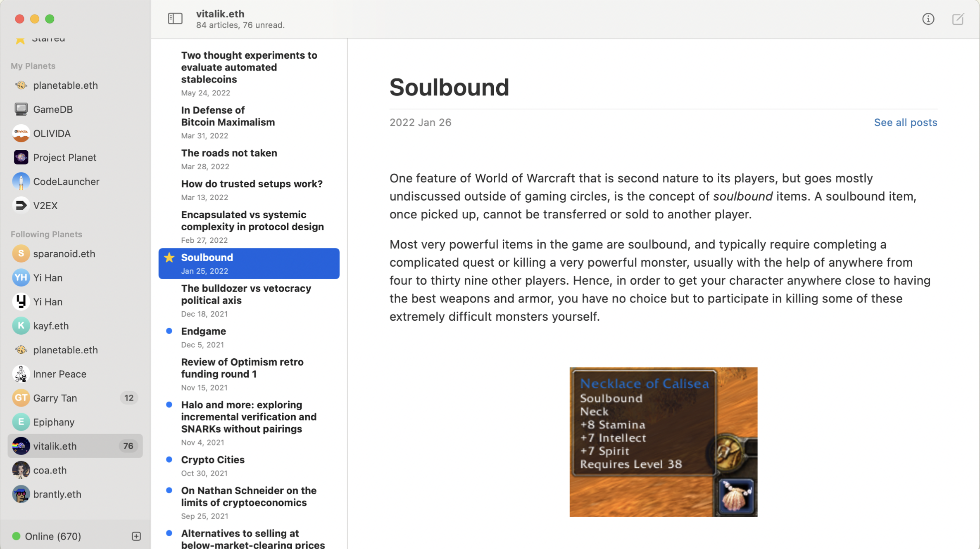Click the add planet plus icon
The width and height of the screenshot is (980, 549).
click(x=136, y=536)
